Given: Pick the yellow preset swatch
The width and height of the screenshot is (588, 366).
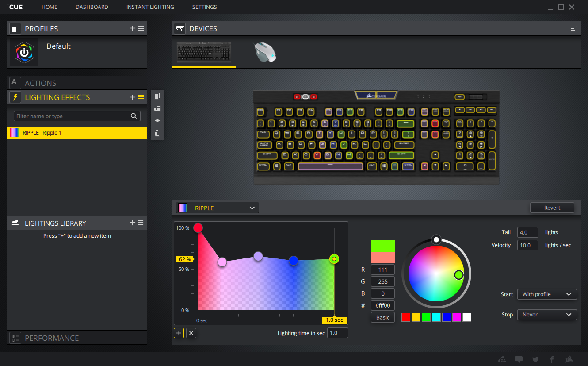Looking at the screenshot, I should coord(416,317).
